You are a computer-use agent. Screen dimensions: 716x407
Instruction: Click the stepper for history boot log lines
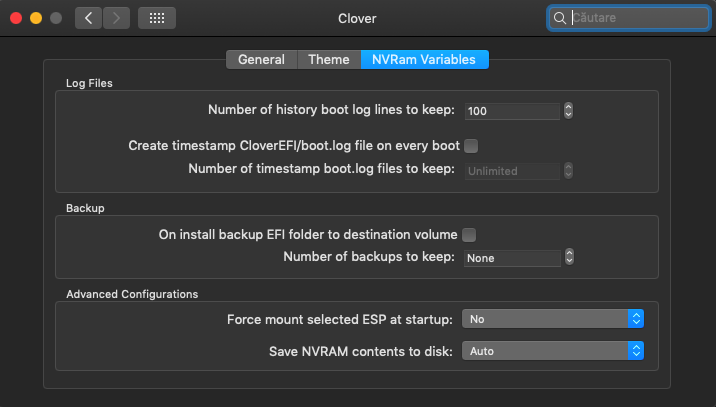[569, 111]
